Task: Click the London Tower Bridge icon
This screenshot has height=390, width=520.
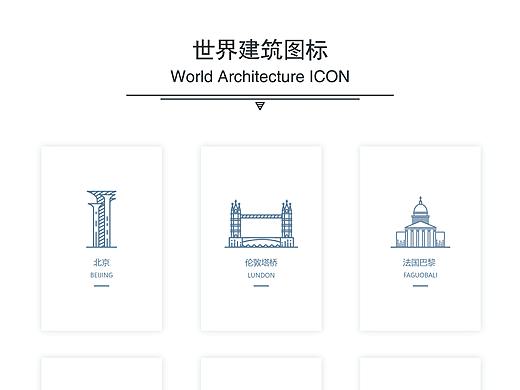Action: [261, 224]
